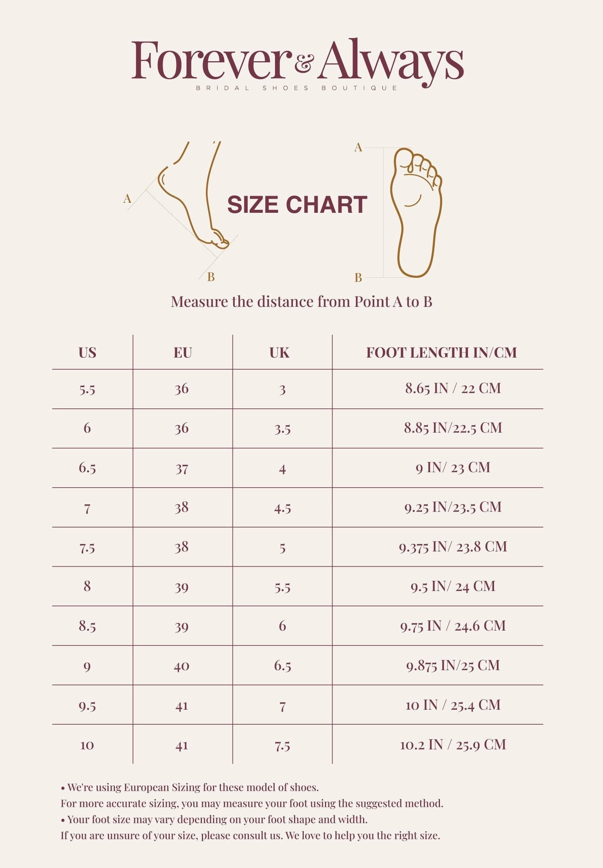Select the UK column header
The width and height of the screenshot is (603, 868).
[279, 353]
